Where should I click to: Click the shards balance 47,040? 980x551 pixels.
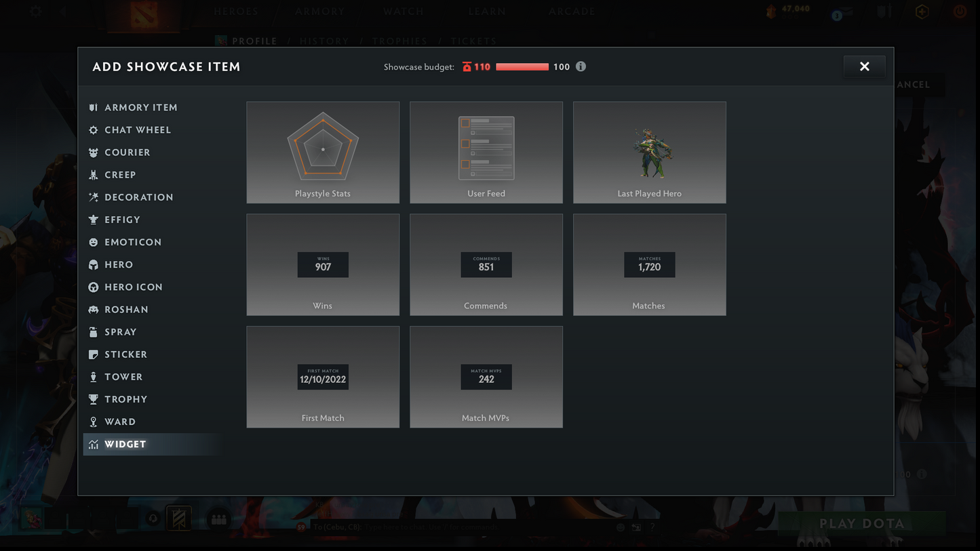[796, 9]
